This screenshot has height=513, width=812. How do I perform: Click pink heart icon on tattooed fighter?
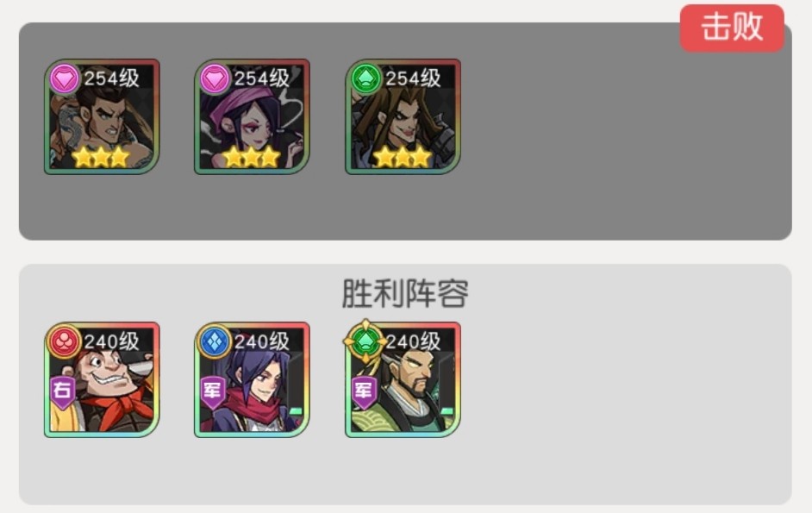pos(64,78)
